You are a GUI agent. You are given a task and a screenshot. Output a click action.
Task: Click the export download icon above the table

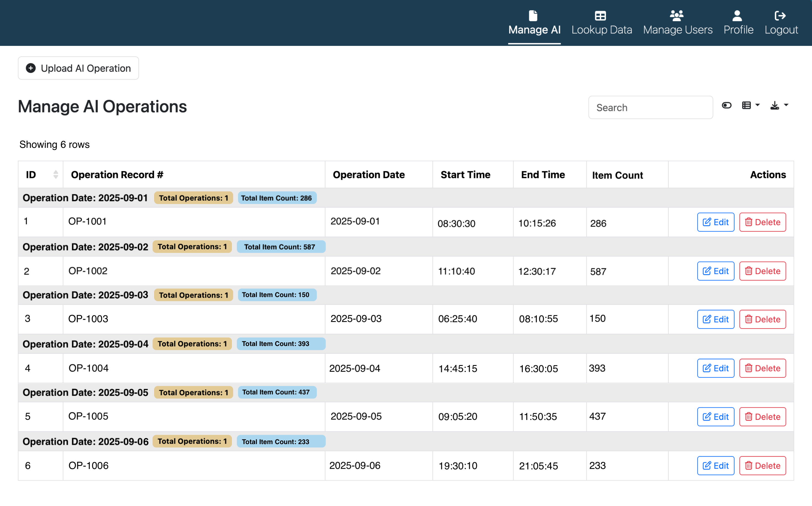tap(774, 105)
